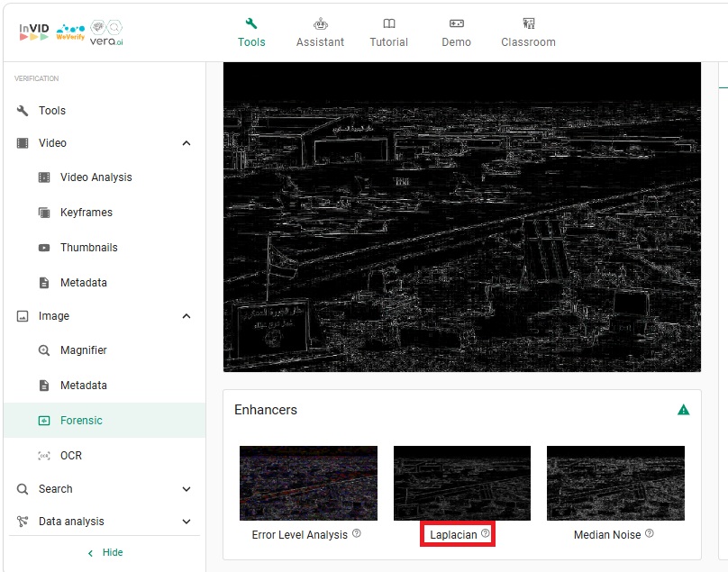Screen dimensions: 728x572
Task: Click help icon next to Error Level Analysis
Action: click(x=357, y=533)
